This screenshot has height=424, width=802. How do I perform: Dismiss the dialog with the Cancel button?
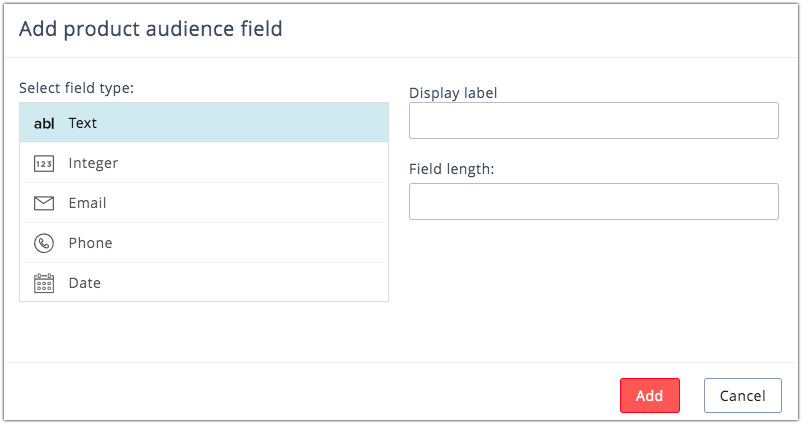tap(742, 395)
